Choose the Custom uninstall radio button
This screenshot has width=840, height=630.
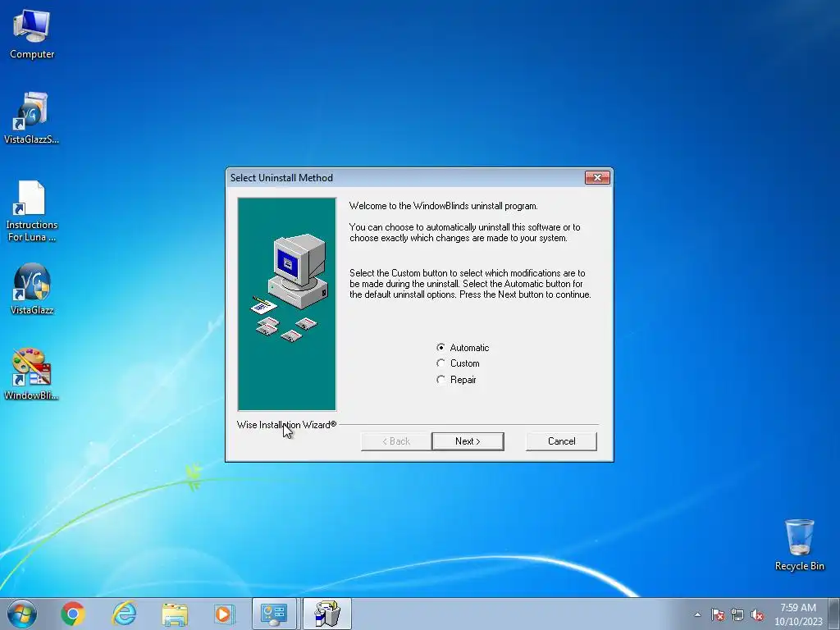(x=458, y=363)
